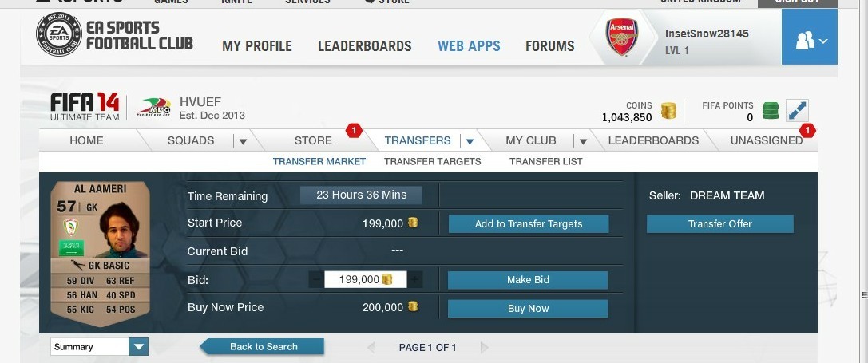This screenshot has width=868, height=363.
Task: Open the Transfer Targets submenu
Action: point(432,162)
